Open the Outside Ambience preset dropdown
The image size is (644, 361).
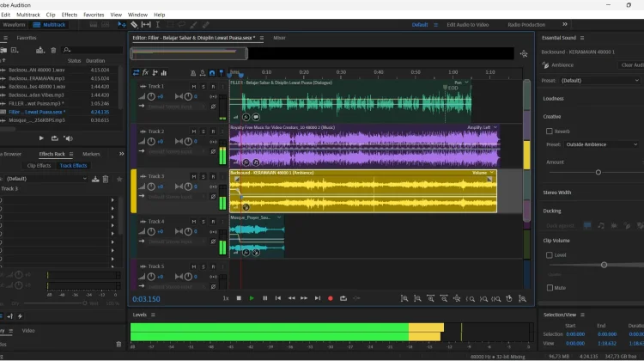pyautogui.click(x=601, y=144)
